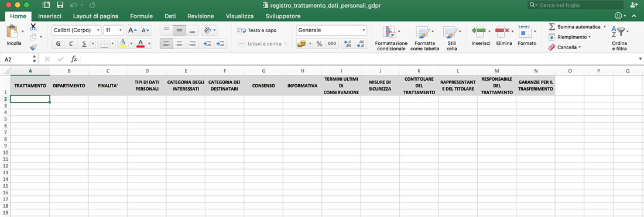
Task: Redo action with the title bar redo icon
Action: coord(92,5)
